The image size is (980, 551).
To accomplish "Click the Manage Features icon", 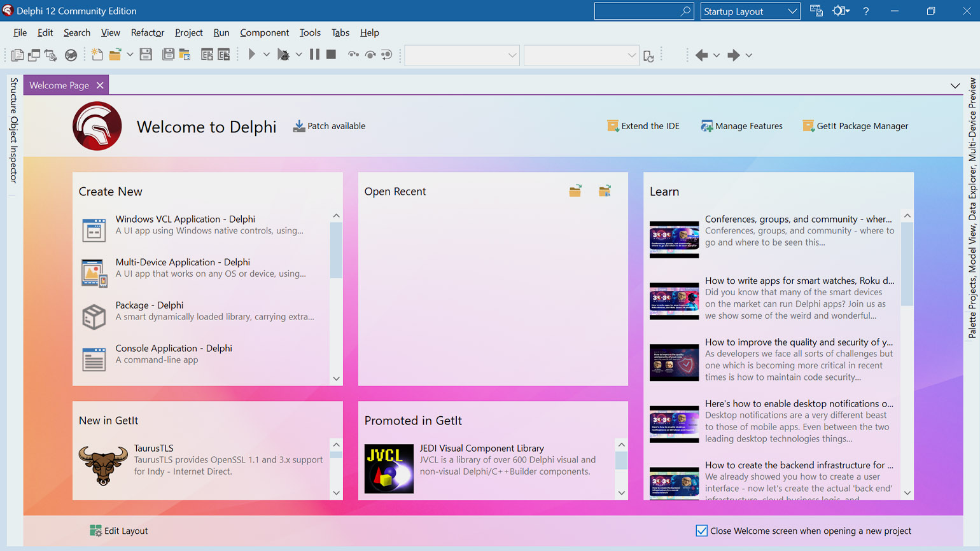I will pos(706,126).
